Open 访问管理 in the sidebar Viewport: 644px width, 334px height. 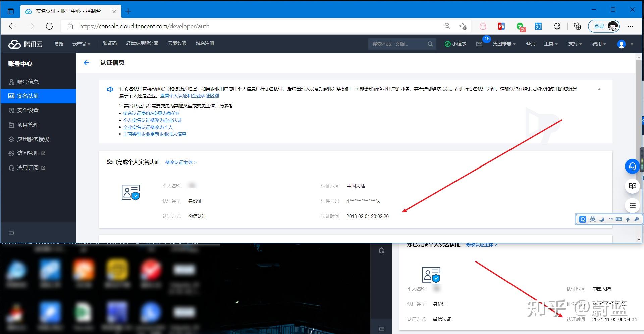[38, 153]
